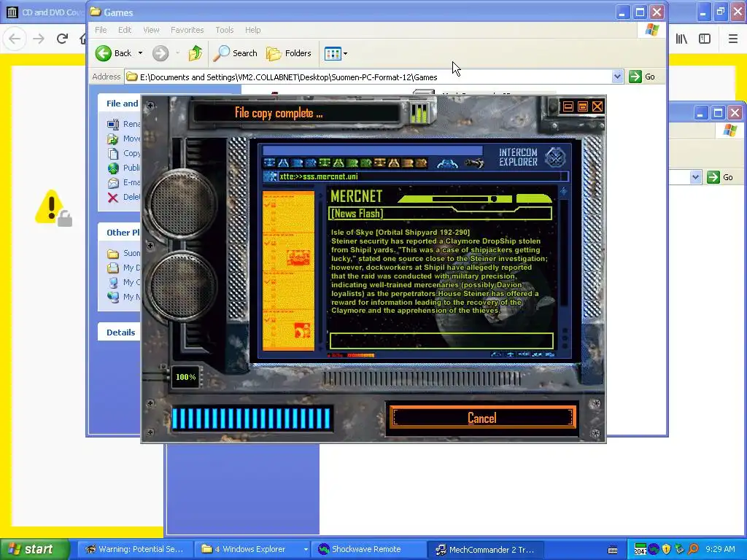Viewport: 747px width, 560px height.
Task: Click the Rename task icon in File tasks
Action: (x=113, y=124)
